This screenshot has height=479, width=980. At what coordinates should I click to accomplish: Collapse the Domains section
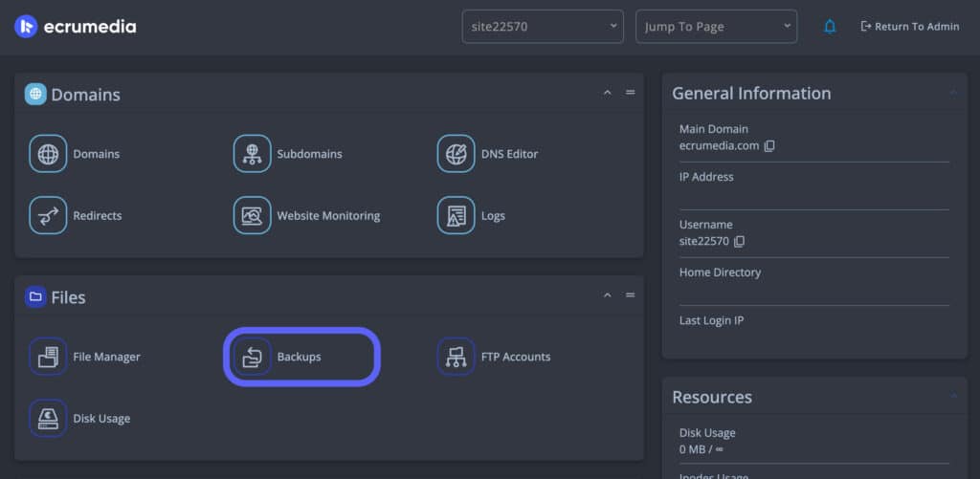click(607, 93)
